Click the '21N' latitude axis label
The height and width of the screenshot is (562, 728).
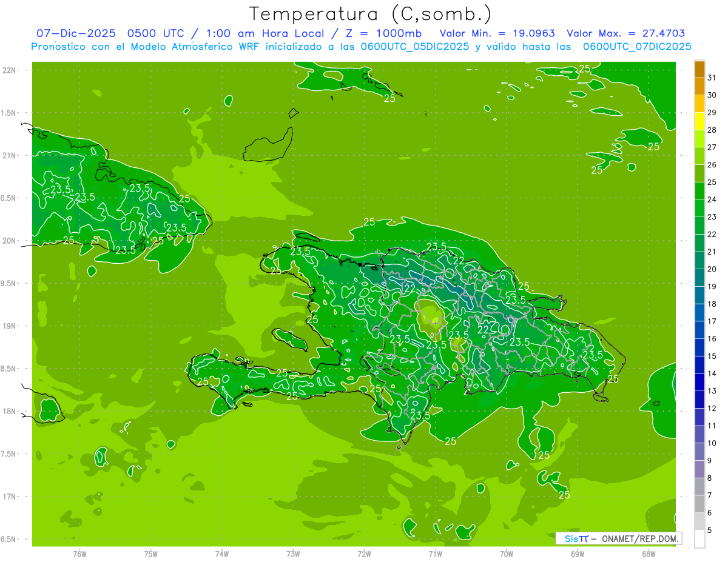(x=10, y=155)
